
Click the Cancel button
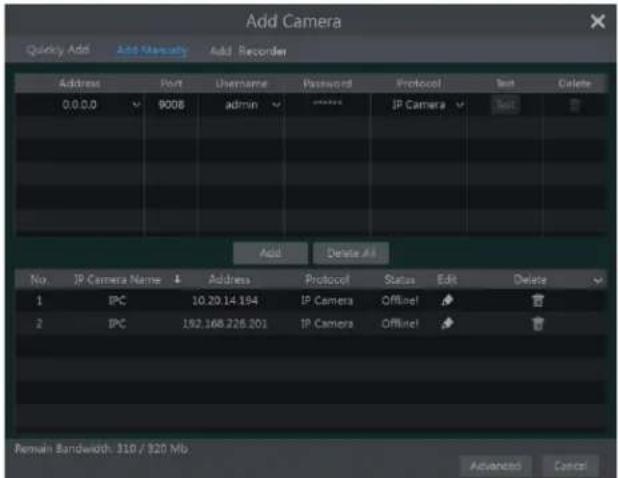click(x=570, y=466)
